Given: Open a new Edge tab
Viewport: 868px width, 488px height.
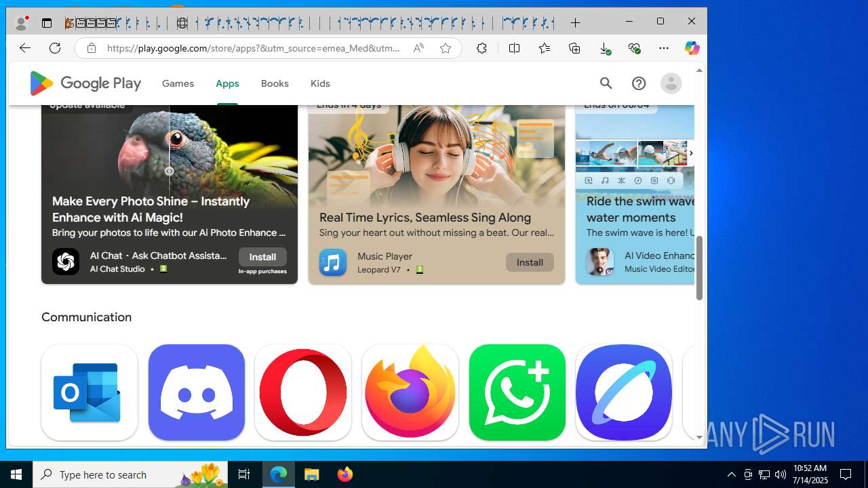Looking at the screenshot, I should 575,23.
